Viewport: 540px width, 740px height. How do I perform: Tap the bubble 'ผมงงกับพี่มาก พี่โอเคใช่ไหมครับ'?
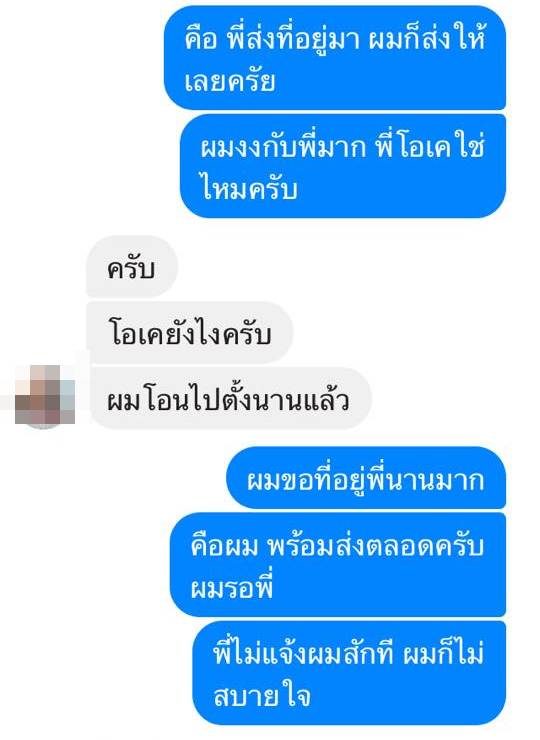coord(343,166)
